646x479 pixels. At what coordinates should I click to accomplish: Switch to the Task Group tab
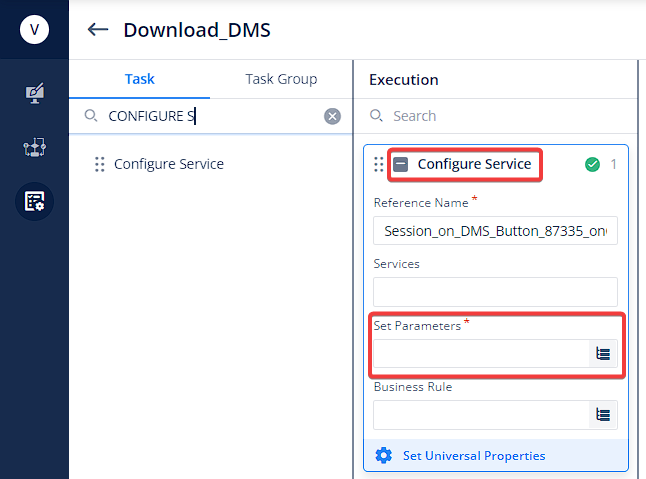(x=281, y=79)
